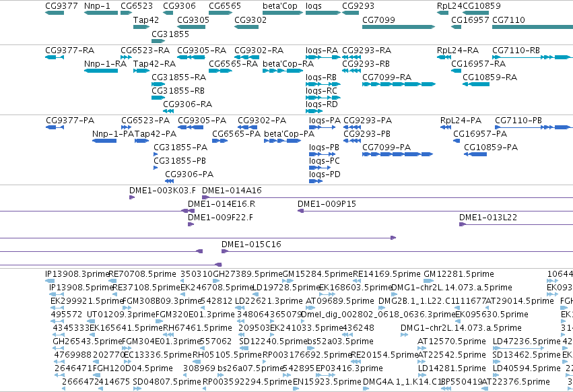Click the CG9293 gene label
This screenshot has width=573, height=392.
tap(358, 6)
